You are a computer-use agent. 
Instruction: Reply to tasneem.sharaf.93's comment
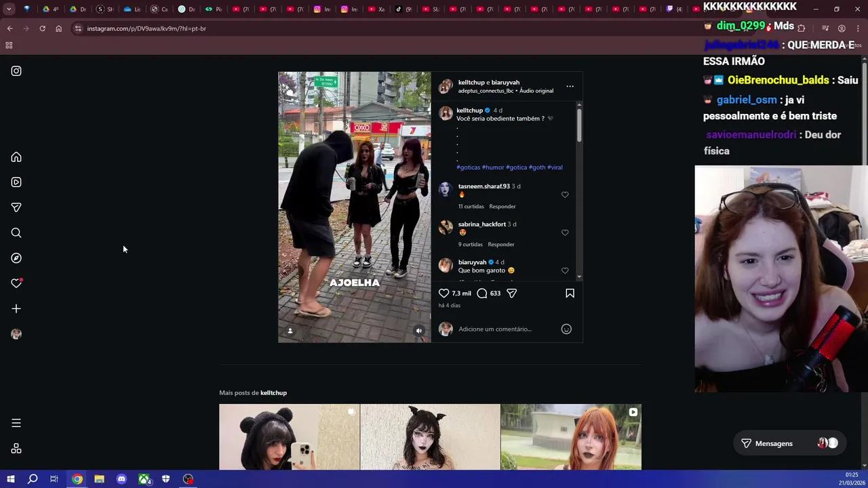502,206
